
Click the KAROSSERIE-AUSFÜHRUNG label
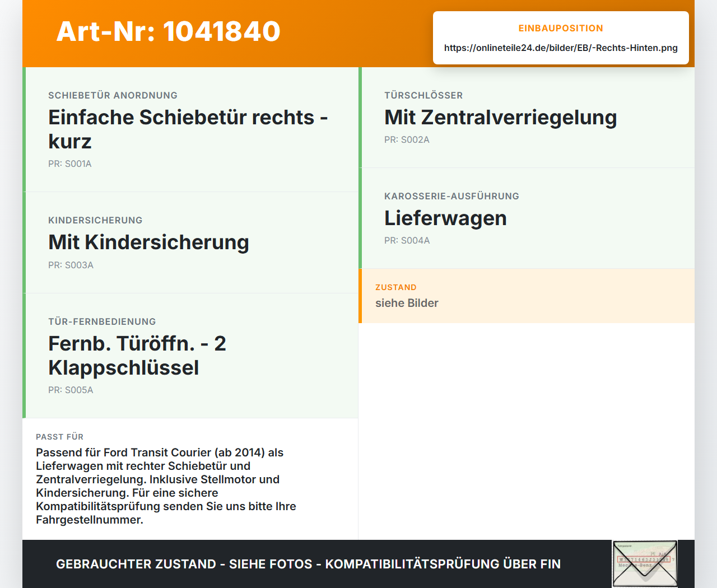451,196
